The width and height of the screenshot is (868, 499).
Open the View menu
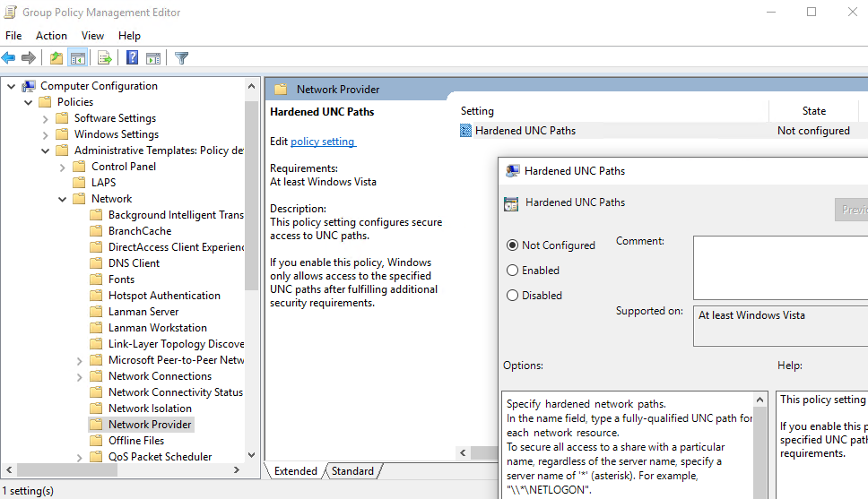pyautogui.click(x=92, y=36)
